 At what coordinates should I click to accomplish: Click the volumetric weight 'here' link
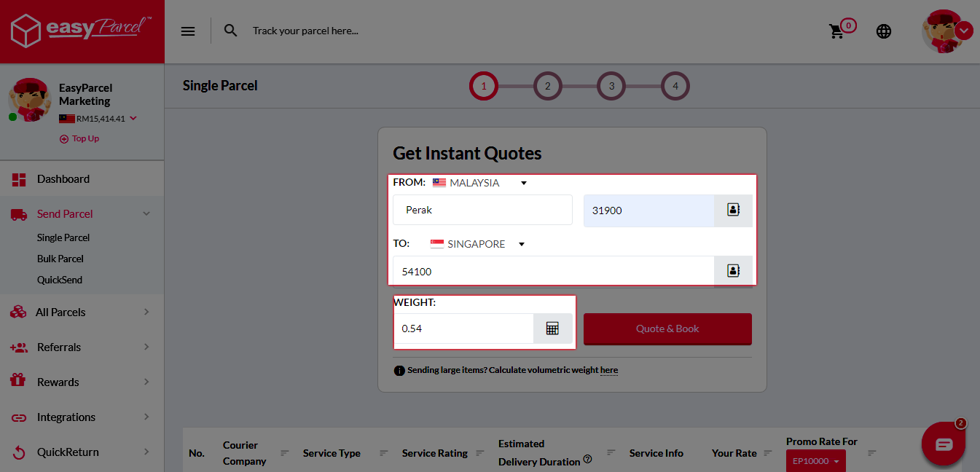(x=609, y=371)
